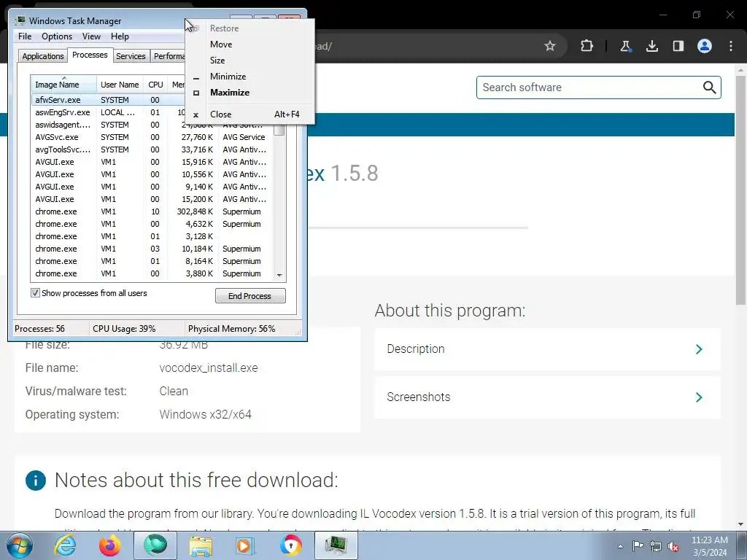Screen dimensions: 747x560
Task: Open the browser downloads icon
Action: [651, 46]
